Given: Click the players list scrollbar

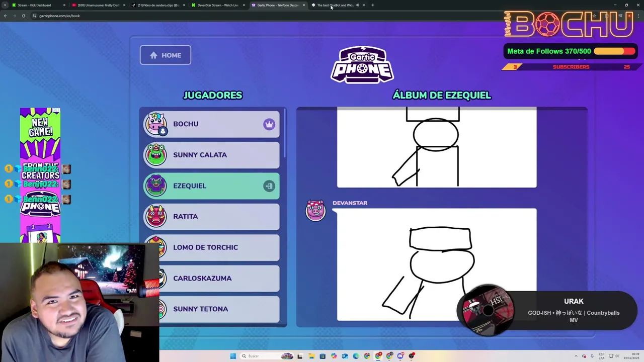Looking at the screenshot, I should click(x=284, y=132).
